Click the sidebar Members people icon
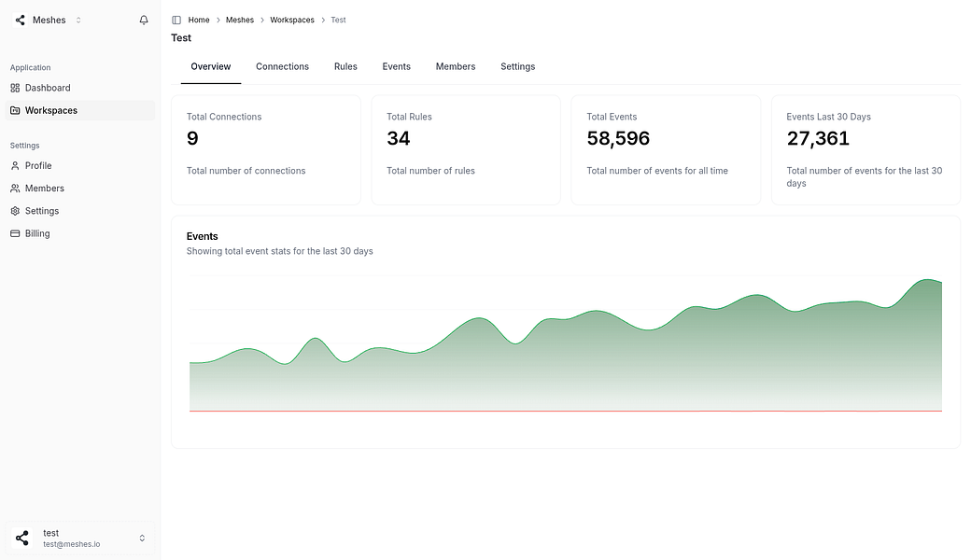Image resolution: width=971 pixels, height=560 pixels. coord(15,189)
